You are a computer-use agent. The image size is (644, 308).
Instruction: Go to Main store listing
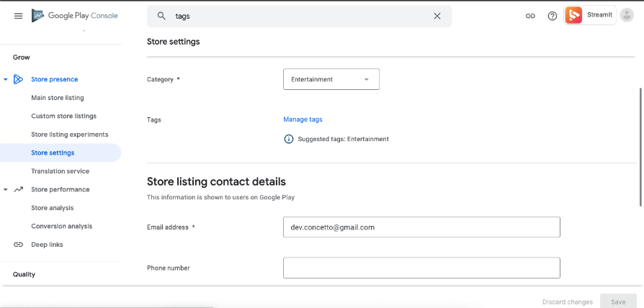pyautogui.click(x=58, y=98)
